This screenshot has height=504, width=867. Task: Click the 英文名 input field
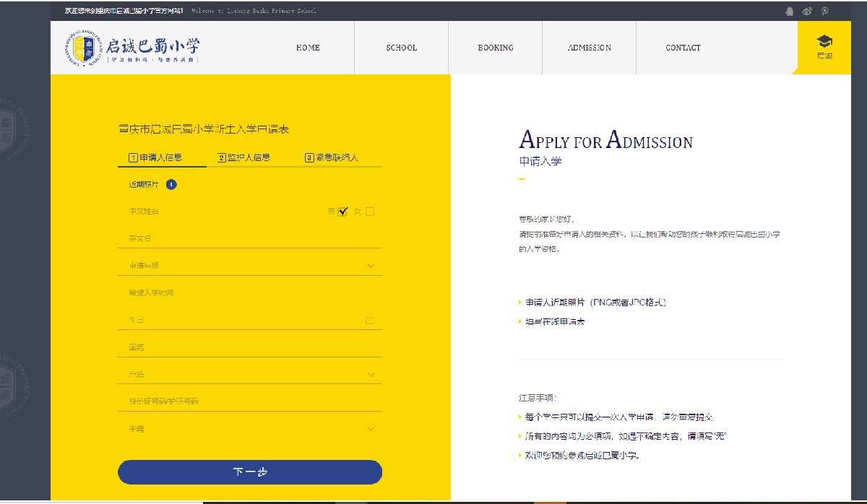pos(249,238)
